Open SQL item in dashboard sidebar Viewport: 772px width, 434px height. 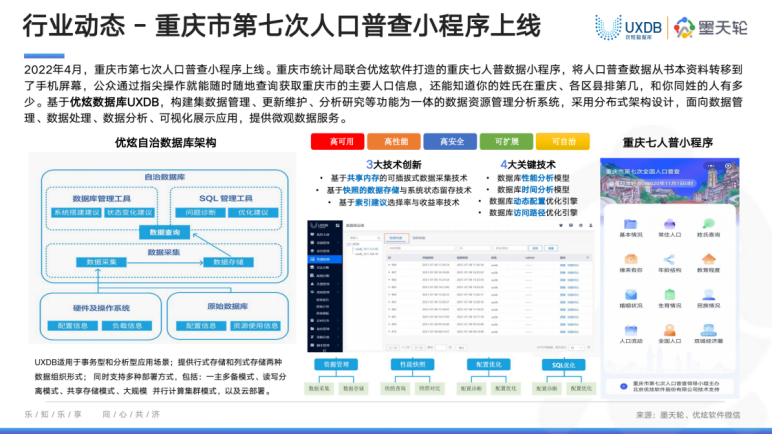point(324,267)
